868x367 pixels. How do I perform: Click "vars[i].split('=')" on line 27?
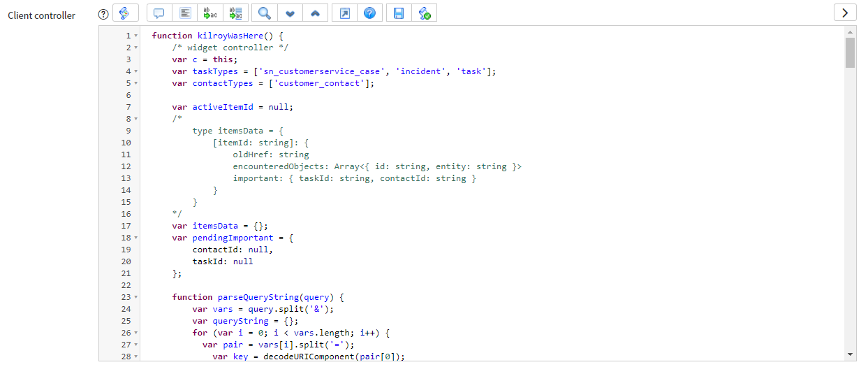tap(304, 345)
